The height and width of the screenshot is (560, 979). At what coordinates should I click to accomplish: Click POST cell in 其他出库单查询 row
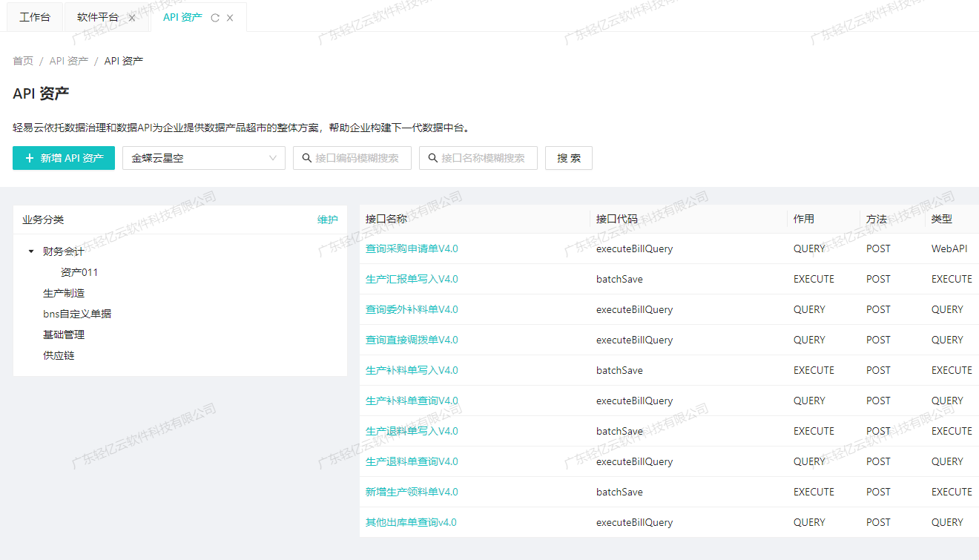coord(878,522)
